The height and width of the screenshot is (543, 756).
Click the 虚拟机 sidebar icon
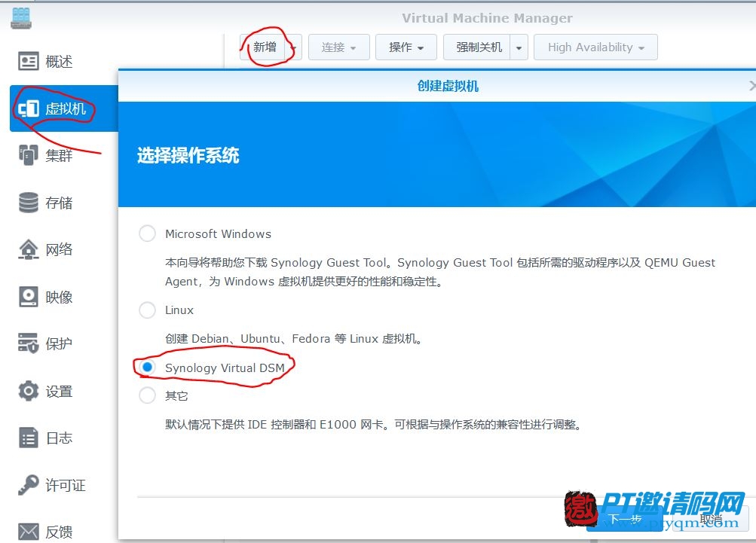click(29, 108)
